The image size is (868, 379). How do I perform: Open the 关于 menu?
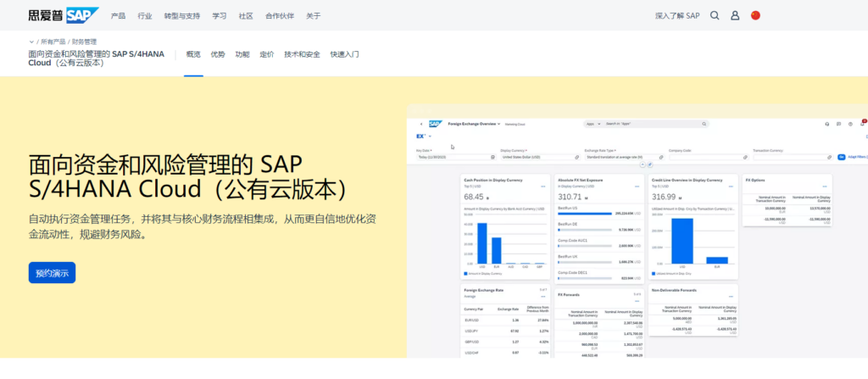pyautogui.click(x=314, y=15)
